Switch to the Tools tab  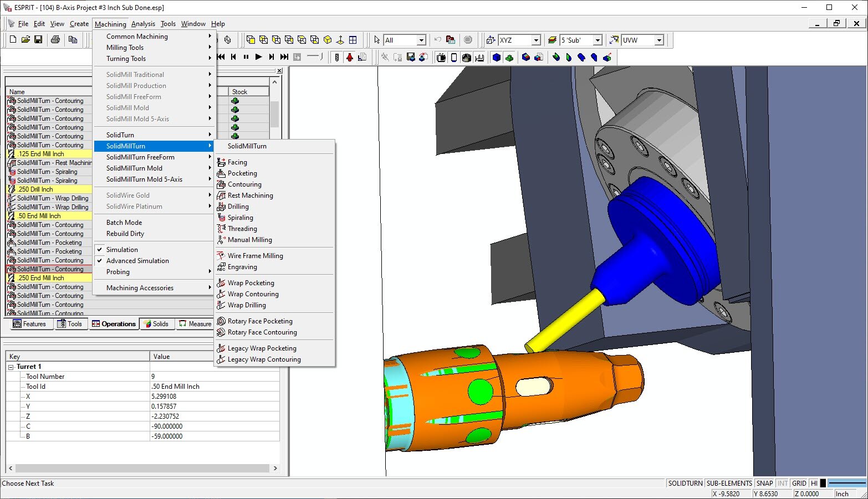click(x=69, y=324)
